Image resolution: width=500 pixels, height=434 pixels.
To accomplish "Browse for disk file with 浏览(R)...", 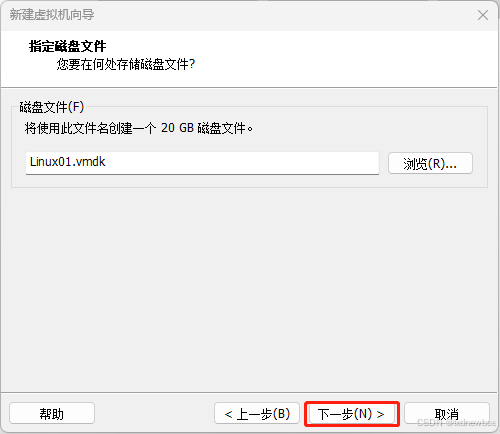I will coord(430,163).
